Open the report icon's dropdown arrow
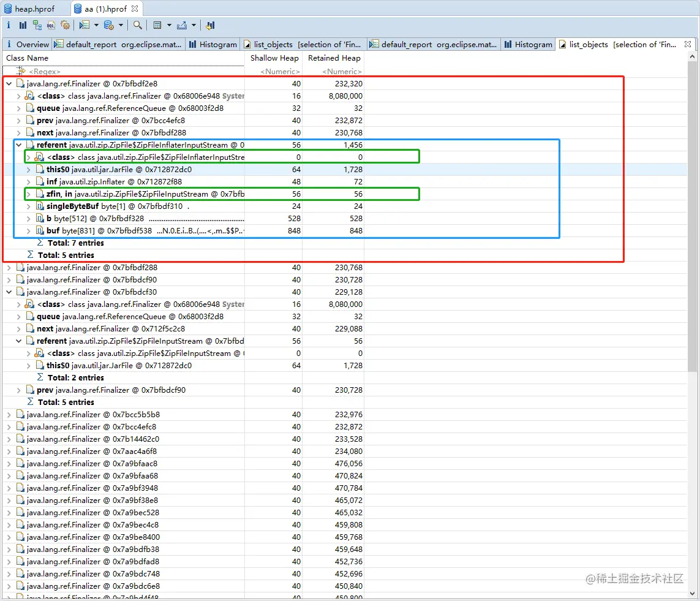Image resolution: width=700 pixels, height=601 pixels. [x=96, y=26]
